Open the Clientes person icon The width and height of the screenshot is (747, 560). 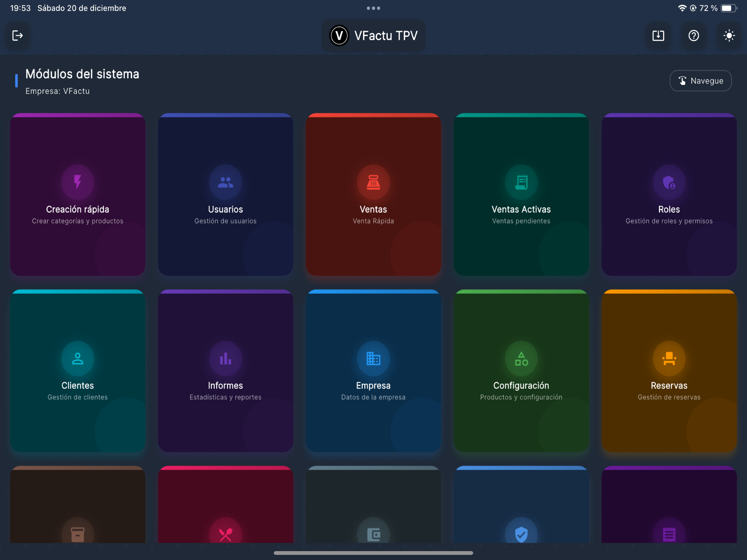(x=78, y=358)
